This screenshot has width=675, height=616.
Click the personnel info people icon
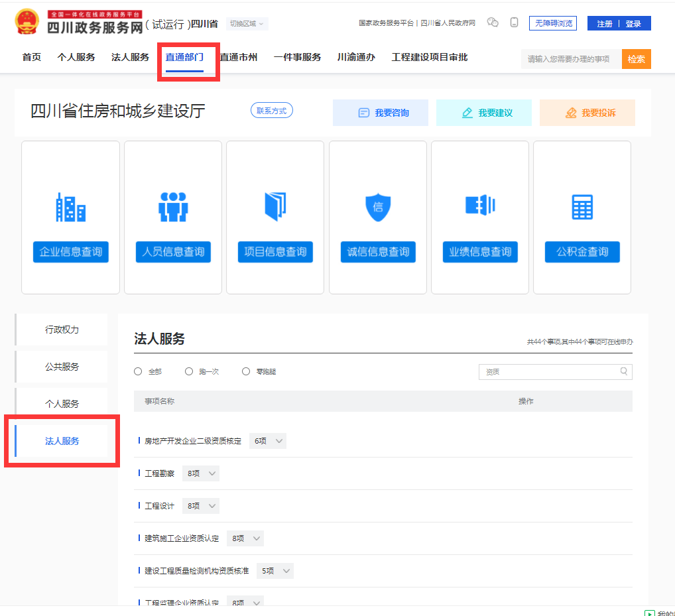pos(173,207)
